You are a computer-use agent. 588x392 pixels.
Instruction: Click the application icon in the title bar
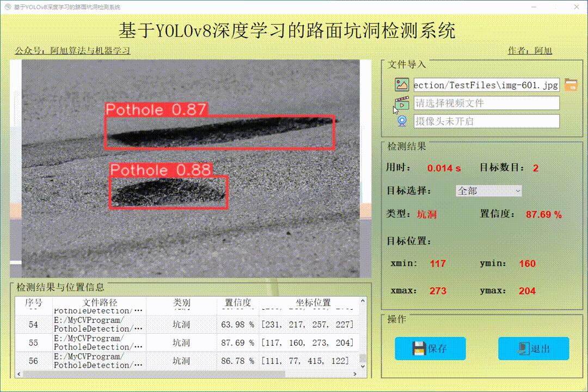(7, 7)
